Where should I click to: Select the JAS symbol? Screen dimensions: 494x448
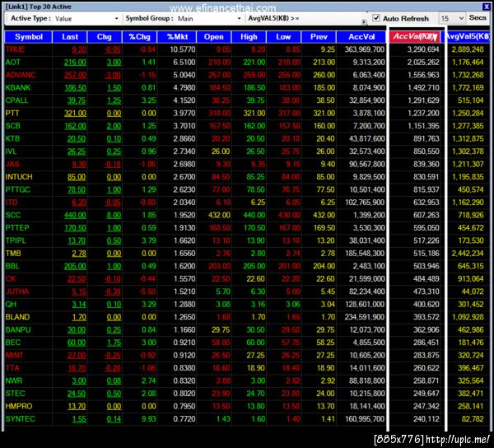(12, 164)
